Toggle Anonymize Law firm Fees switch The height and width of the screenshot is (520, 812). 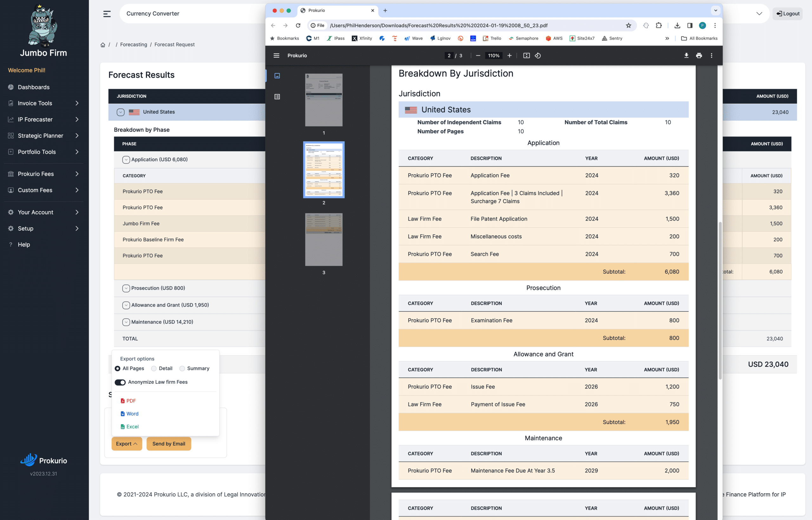120,382
